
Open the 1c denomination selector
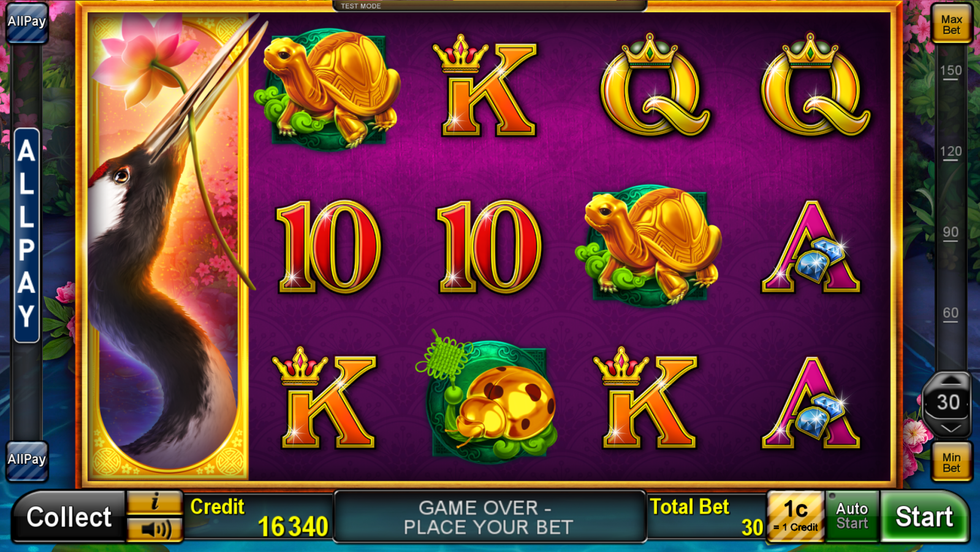tap(796, 516)
